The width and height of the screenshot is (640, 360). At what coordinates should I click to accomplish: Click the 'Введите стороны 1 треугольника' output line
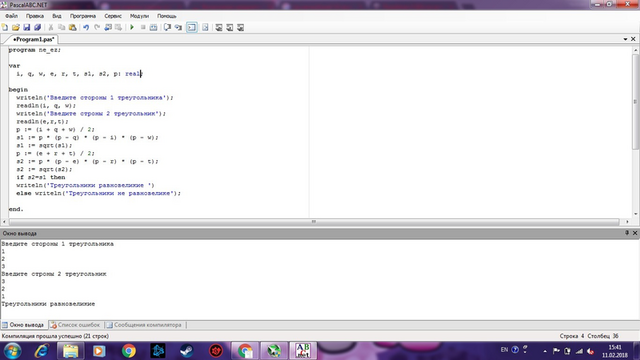click(x=58, y=244)
